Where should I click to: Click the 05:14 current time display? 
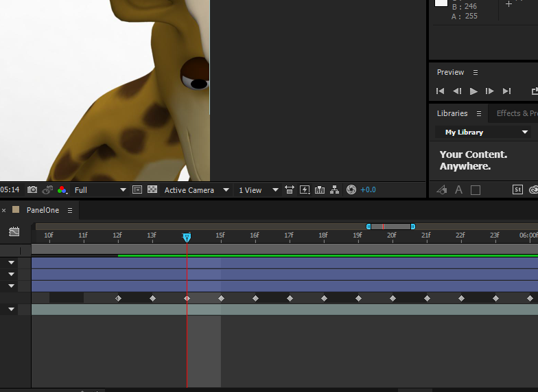pos(10,189)
